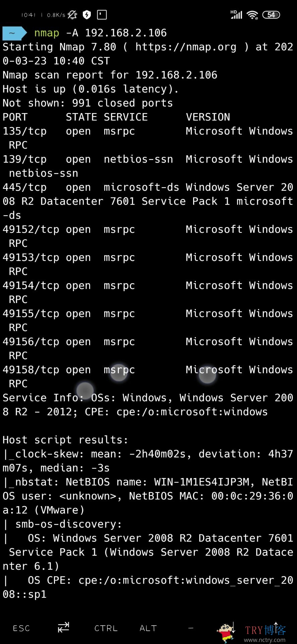297x644 pixels.
Task: Tap the clock time in status bar
Action: point(28,15)
